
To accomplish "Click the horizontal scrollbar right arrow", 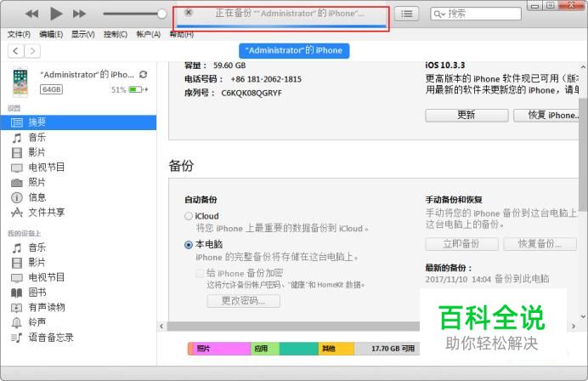I will [x=574, y=327].
